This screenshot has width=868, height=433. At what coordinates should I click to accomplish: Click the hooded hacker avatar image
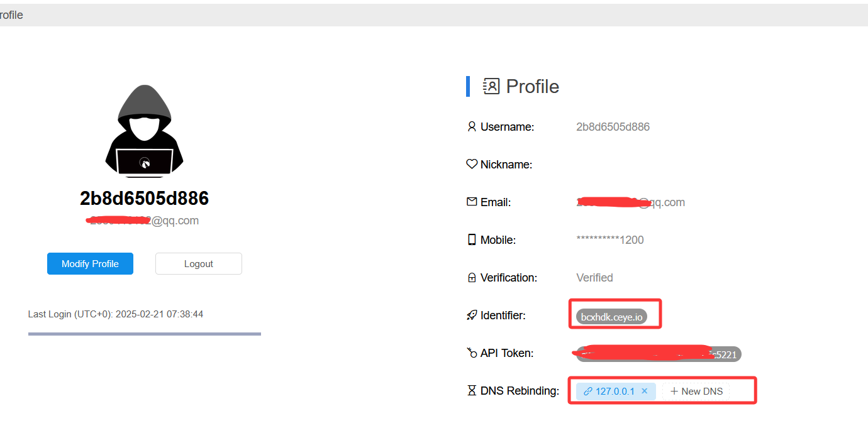pyautogui.click(x=144, y=131)
